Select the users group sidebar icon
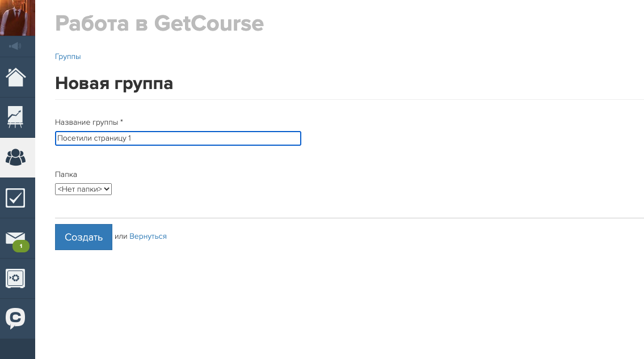This screenshot has height=359, width=644. 16,157
